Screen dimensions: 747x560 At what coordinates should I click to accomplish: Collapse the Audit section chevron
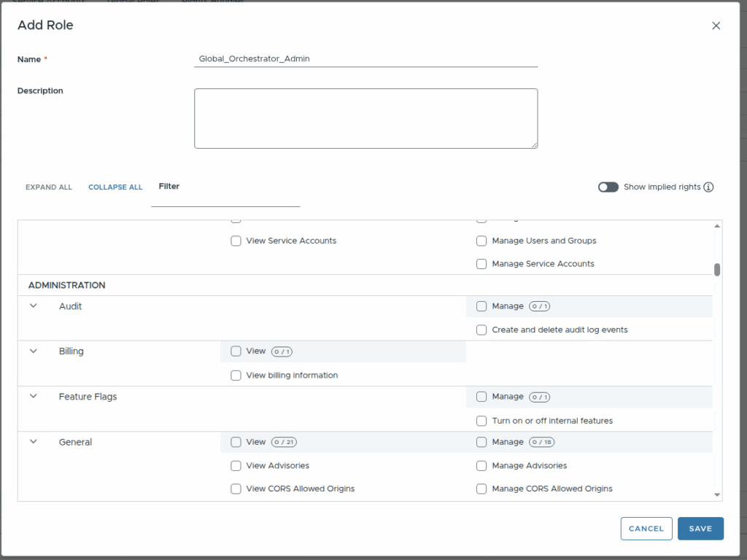coord(33,306)
